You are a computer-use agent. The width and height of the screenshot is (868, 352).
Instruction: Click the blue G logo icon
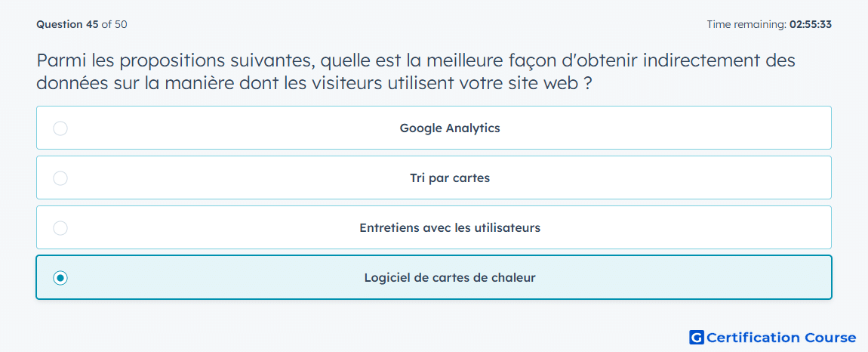[x=697, y=338]
